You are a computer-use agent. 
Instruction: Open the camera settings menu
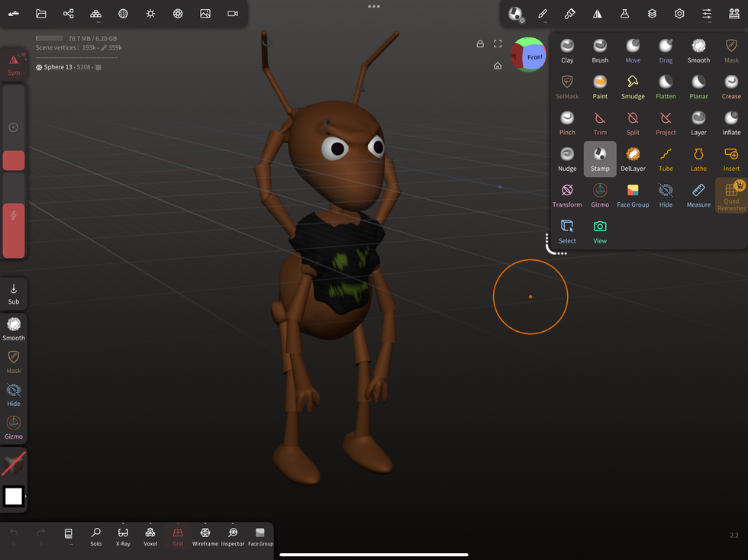point(233,14)
